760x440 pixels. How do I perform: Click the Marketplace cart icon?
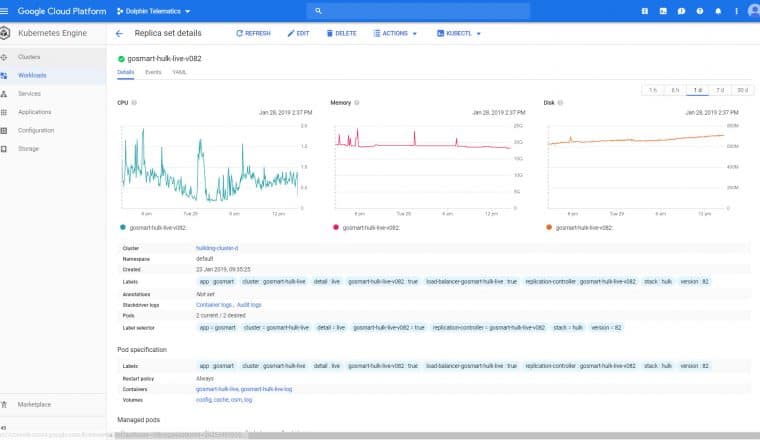(x=4, y=404)
